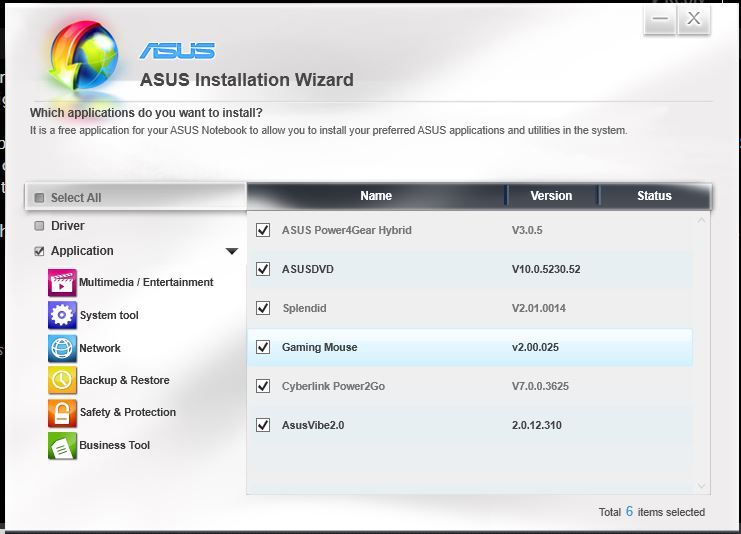Select Cyberlink Power2Go row name
This screenshot has width=741, height=534.
(333, 386)
